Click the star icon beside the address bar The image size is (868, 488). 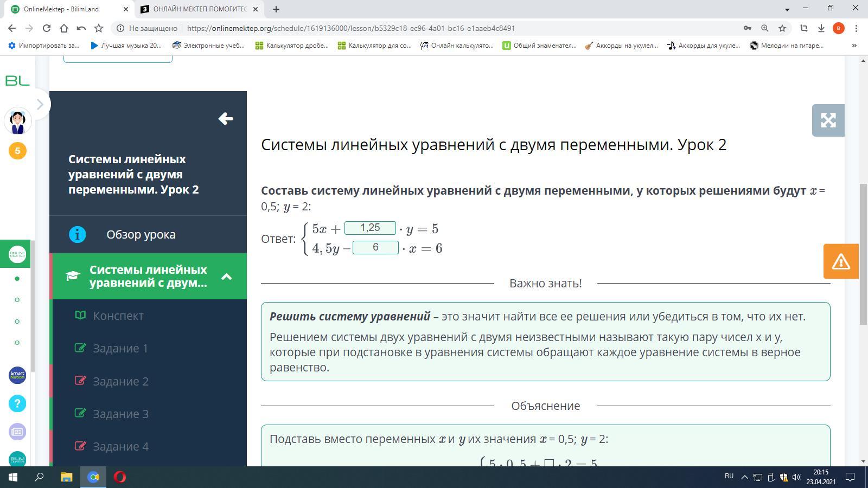pyautogui.click(x=99, y=28)
